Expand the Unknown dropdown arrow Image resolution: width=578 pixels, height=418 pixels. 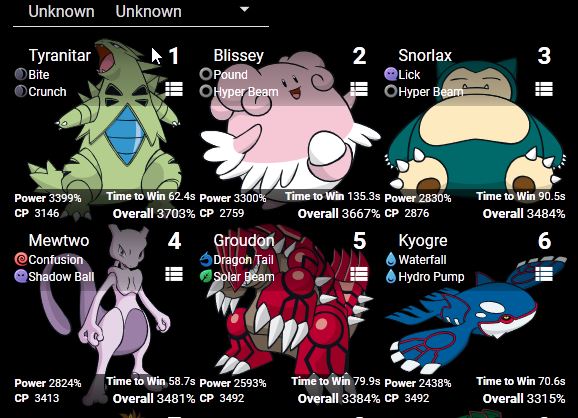tap(244, 10)
